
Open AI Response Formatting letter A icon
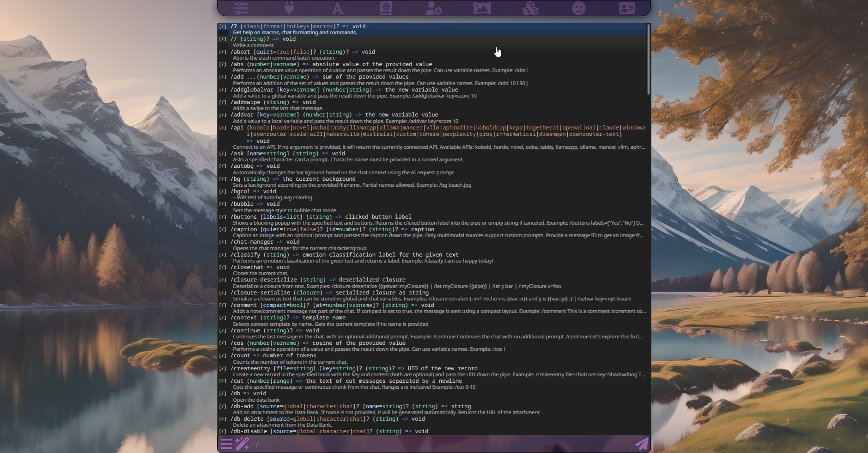pos(338,8)
